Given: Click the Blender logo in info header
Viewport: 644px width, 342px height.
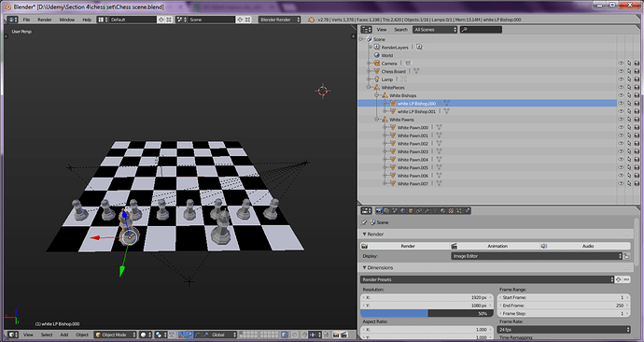Looking at the screenshot, I should click(311, 20).
